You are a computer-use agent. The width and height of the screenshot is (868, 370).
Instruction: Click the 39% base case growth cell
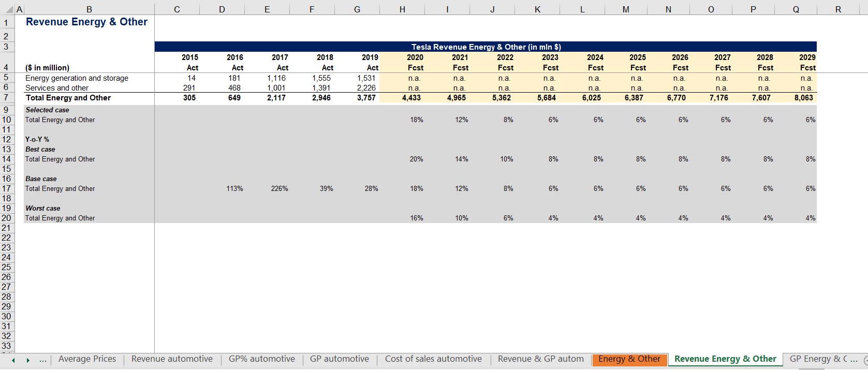[327, 189]
